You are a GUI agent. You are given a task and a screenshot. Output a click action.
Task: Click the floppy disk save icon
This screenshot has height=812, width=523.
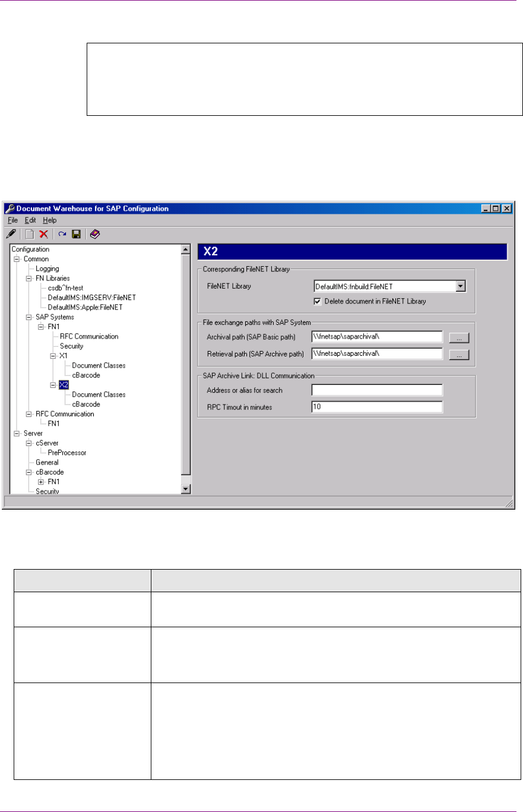(76, 234)
